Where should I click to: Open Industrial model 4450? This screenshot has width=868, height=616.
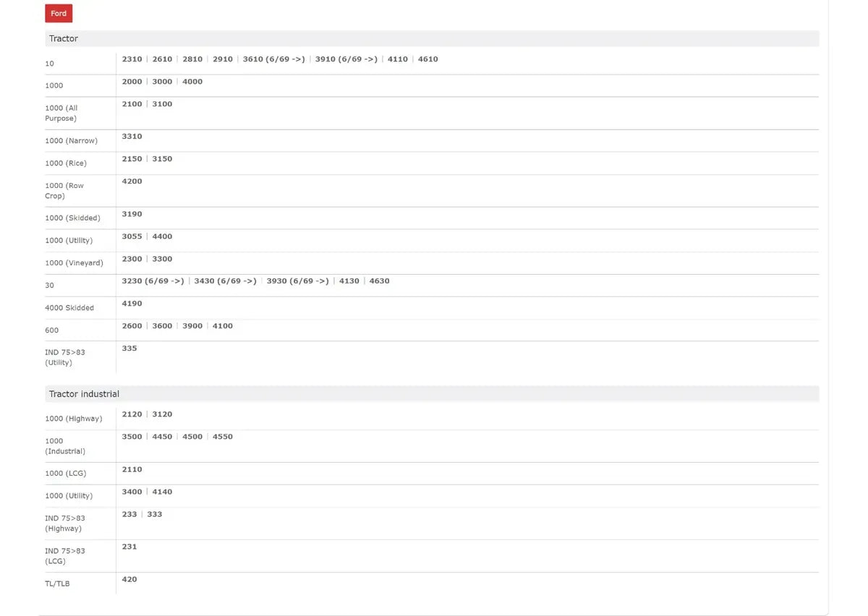[x=163, y=437]
